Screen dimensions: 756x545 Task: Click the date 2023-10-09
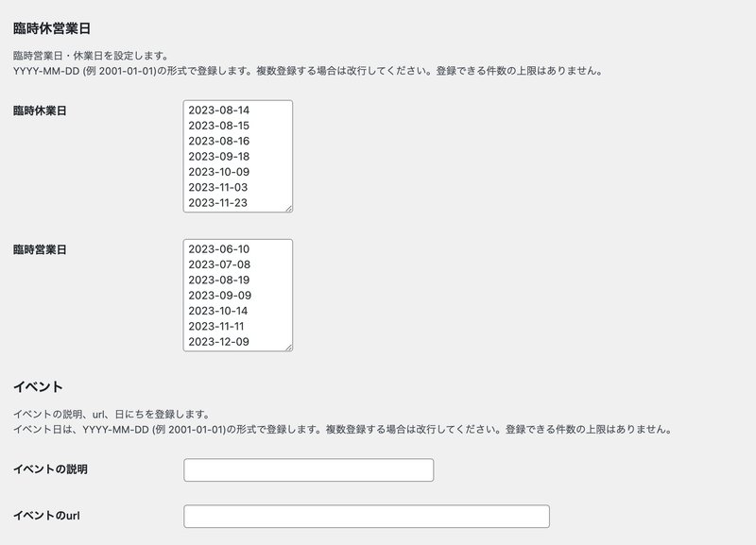pos(219,172)
